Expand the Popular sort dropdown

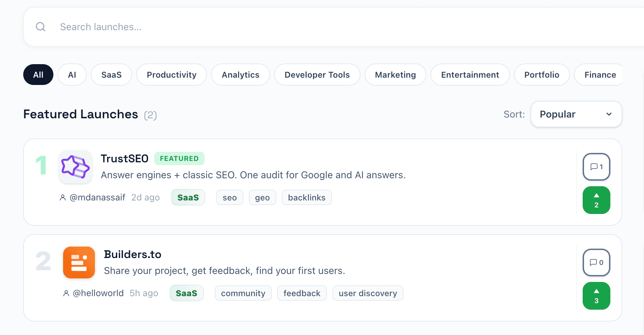tap(576, 114)
